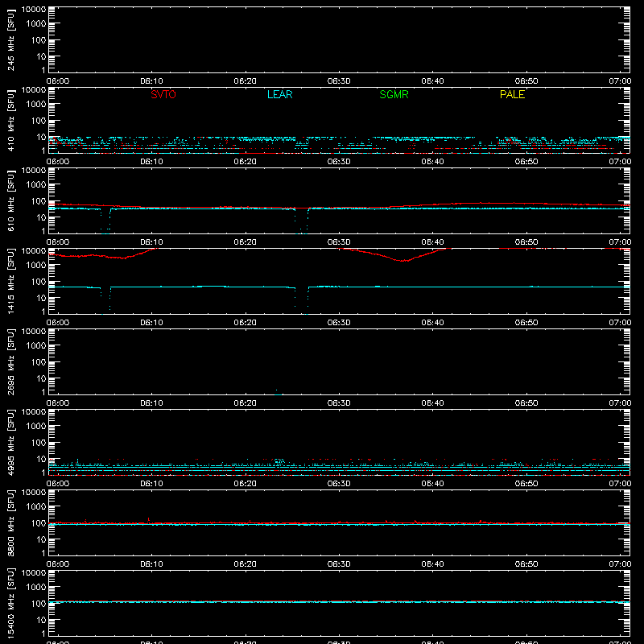Click the 10 tick label of 8800 MHz panel
644x644 pixels.
coord(41,539)
